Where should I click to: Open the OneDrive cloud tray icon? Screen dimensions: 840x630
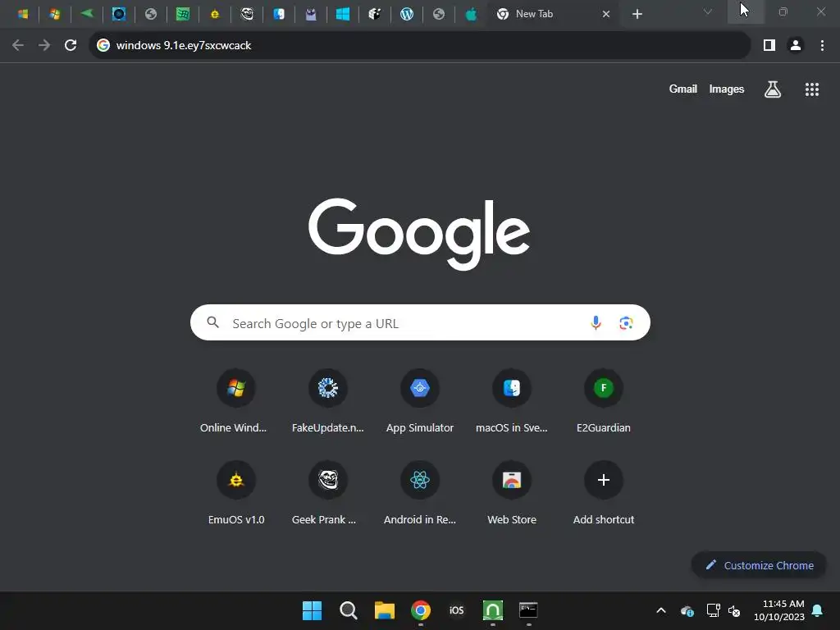click(687, 610)
